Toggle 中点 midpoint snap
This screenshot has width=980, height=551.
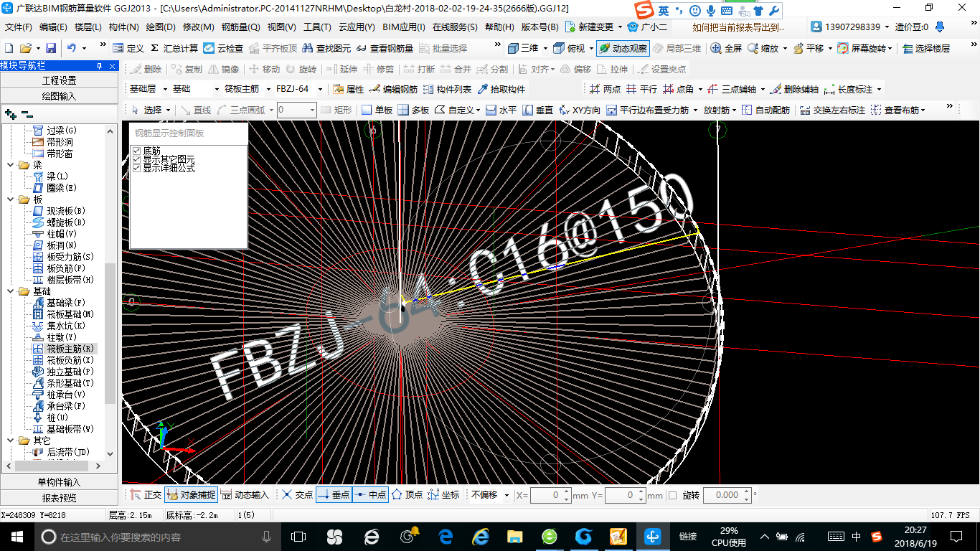click(x=370, y=495)
